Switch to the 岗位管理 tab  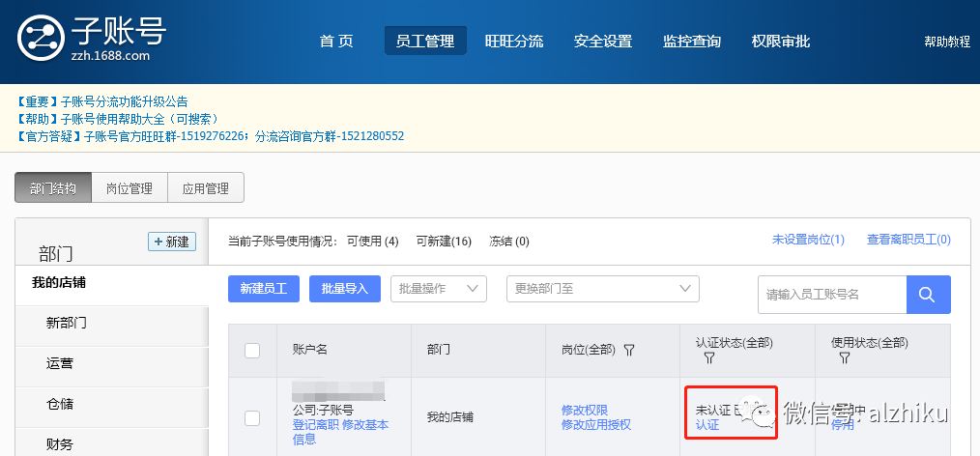point(130,188)
